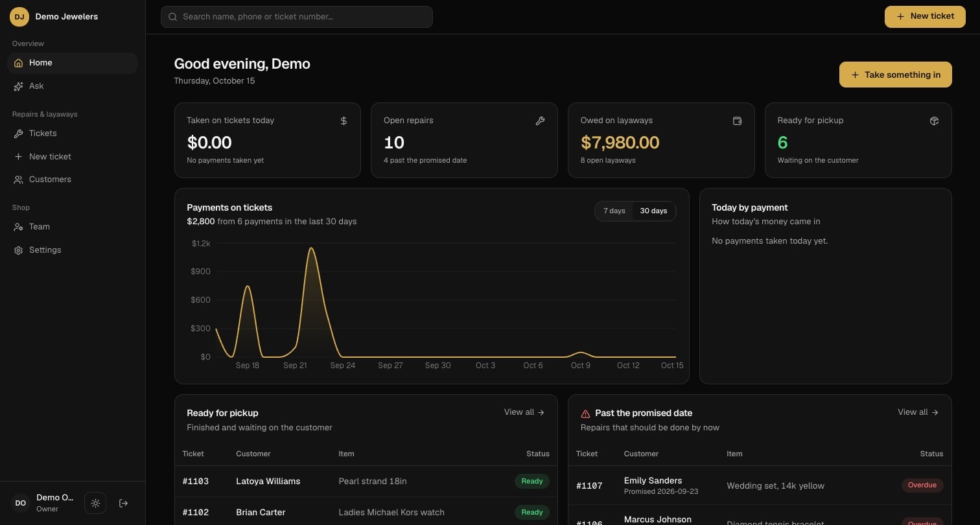980x525 pixels.
Task: Click the 10 open repairs count
Action: [x=394, y=143]
